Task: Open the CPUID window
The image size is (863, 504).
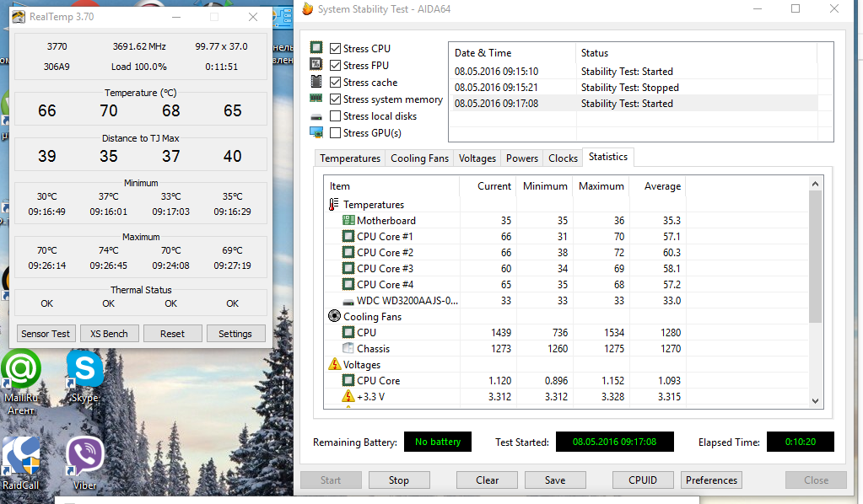Action: coord(643,480)
